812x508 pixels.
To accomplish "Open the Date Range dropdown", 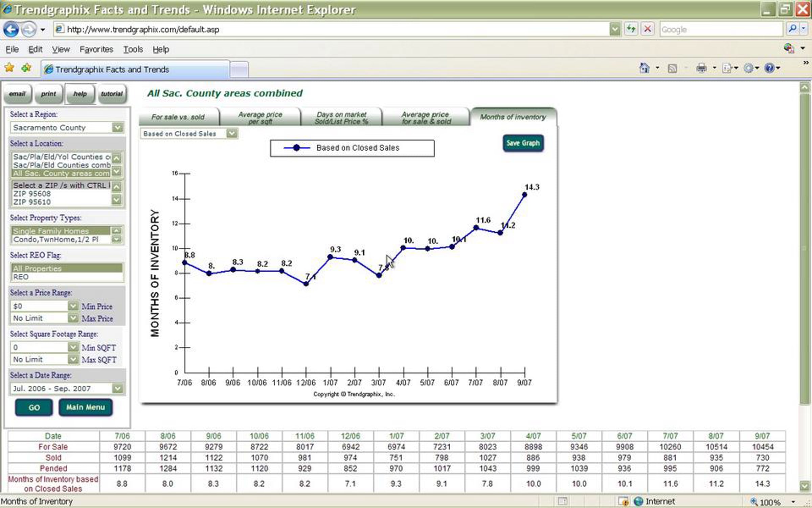I will pos(117,388).
